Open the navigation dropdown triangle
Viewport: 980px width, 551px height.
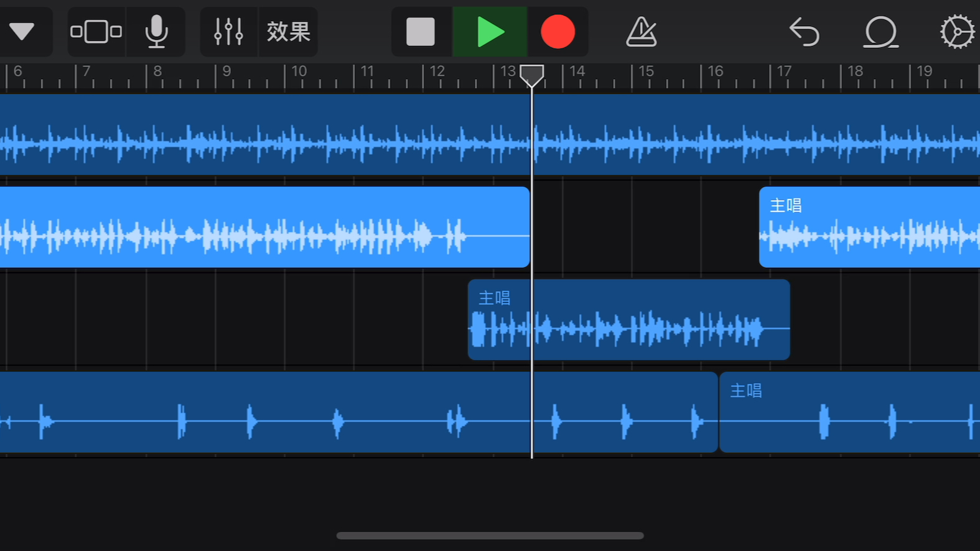pos(22,32)
